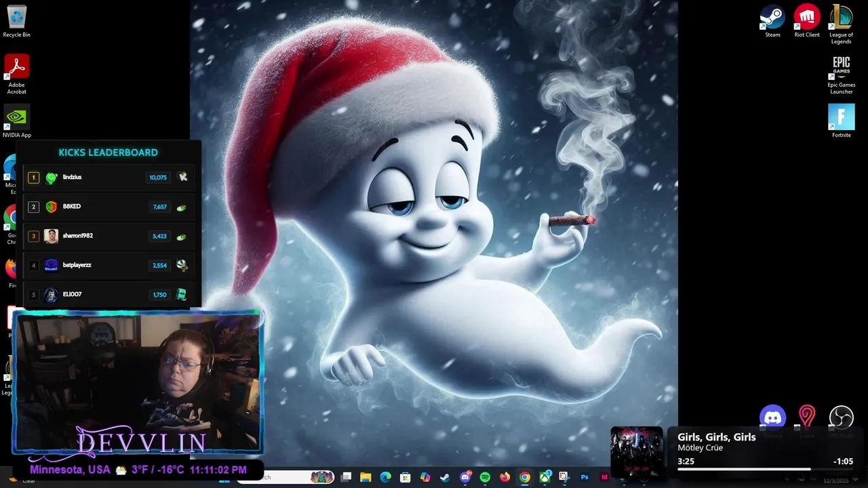
Task: Switch to Google Chrome in the taskbar
Action: coord(525,477)
